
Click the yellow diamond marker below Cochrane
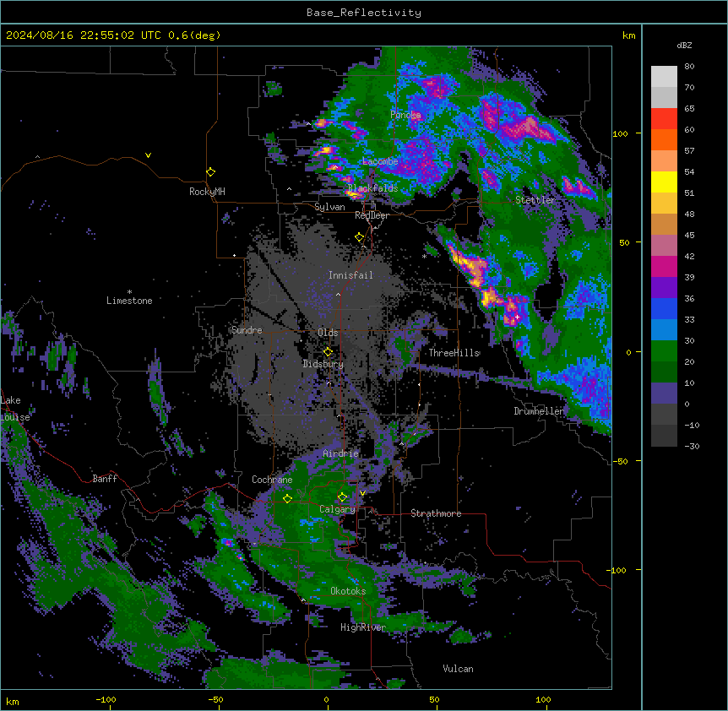point(287,498)
